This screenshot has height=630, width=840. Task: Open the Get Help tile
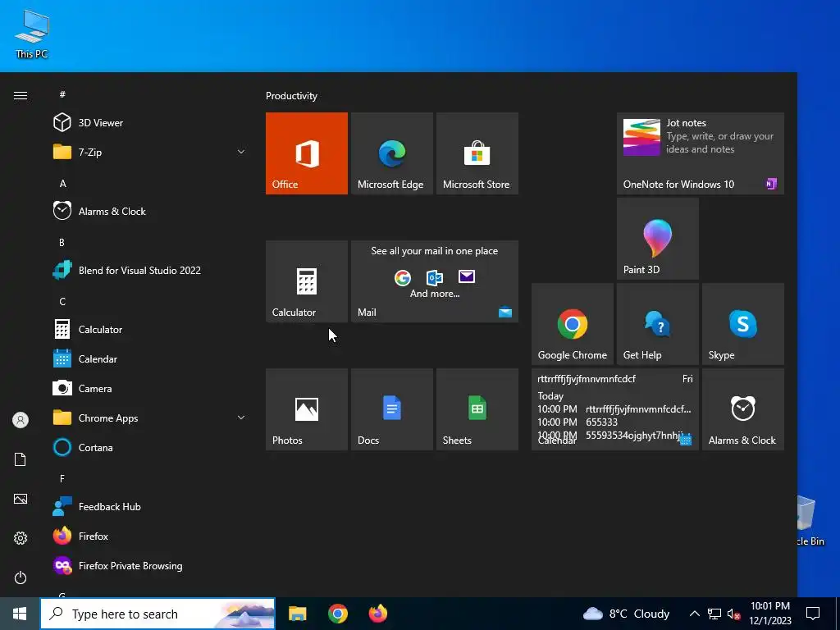click(x=657, y=324)
